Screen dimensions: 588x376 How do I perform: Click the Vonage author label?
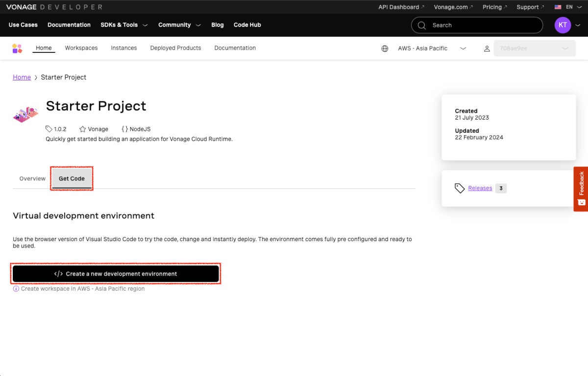[x=98, y=129]
